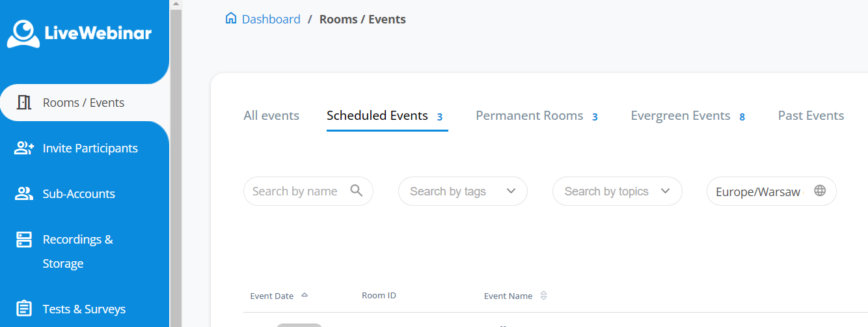Switch to the Permanent Rooms tab
Viewport: 868px width, 327px height.
(530, 116)
